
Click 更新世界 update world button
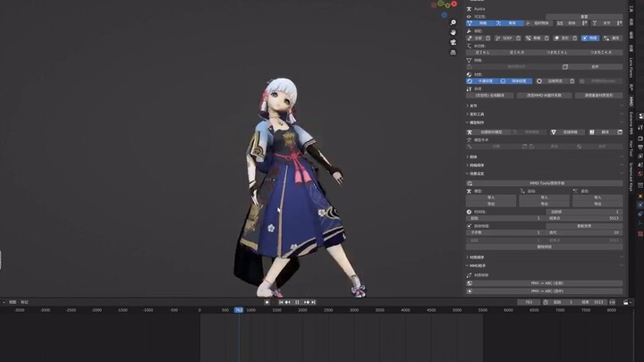click(584, 226)
